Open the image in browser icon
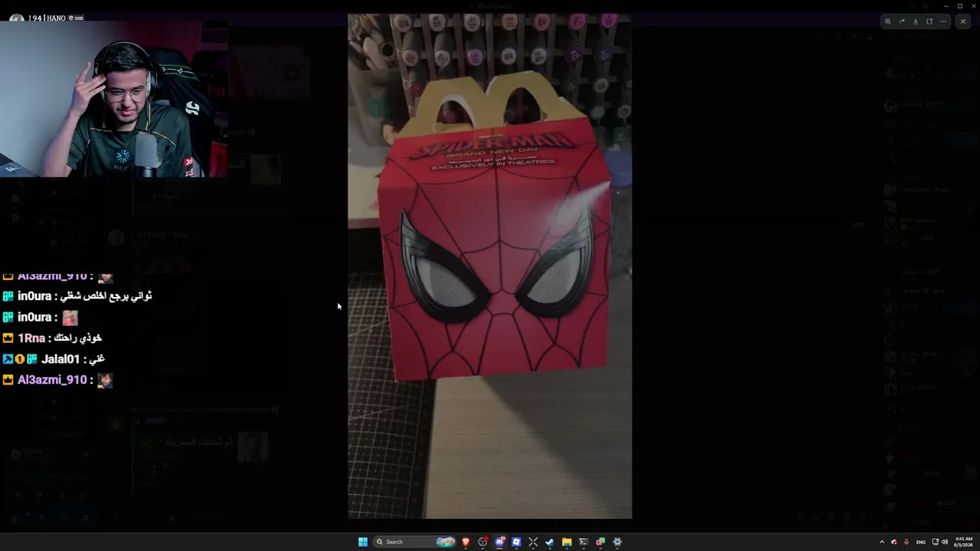980x551 pixels. pyautogui.click(x=929, y=21)
